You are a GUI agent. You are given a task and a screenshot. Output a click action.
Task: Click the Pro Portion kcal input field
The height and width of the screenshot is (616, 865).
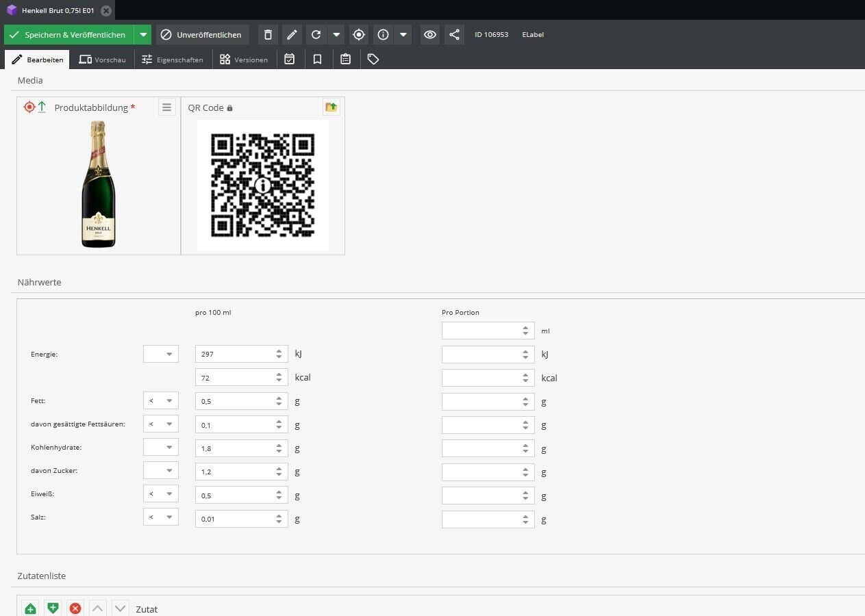coord(488,377)
